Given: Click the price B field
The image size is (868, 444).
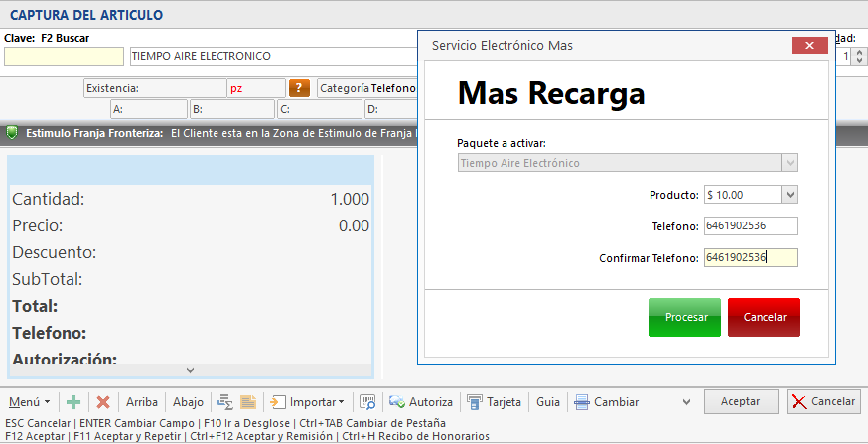Looking at the screenshot, I should (x=232, y=109).
